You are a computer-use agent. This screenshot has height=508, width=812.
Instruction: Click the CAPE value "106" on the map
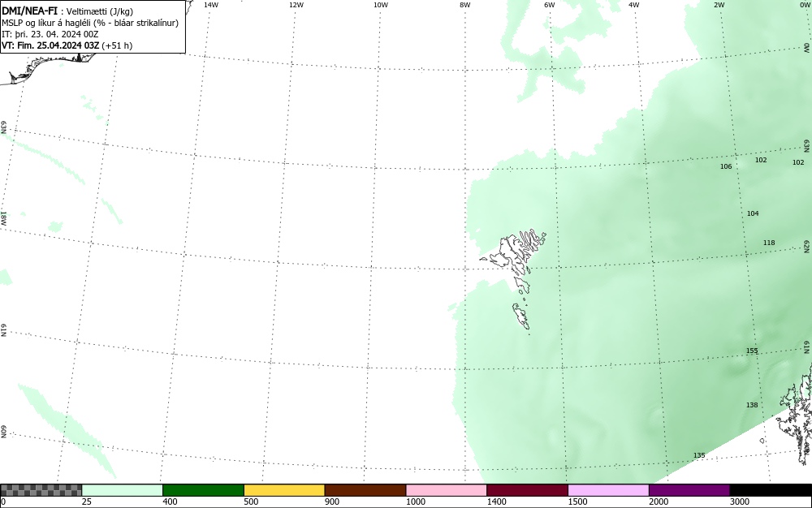pyautogui.click(x=726, y=166)
